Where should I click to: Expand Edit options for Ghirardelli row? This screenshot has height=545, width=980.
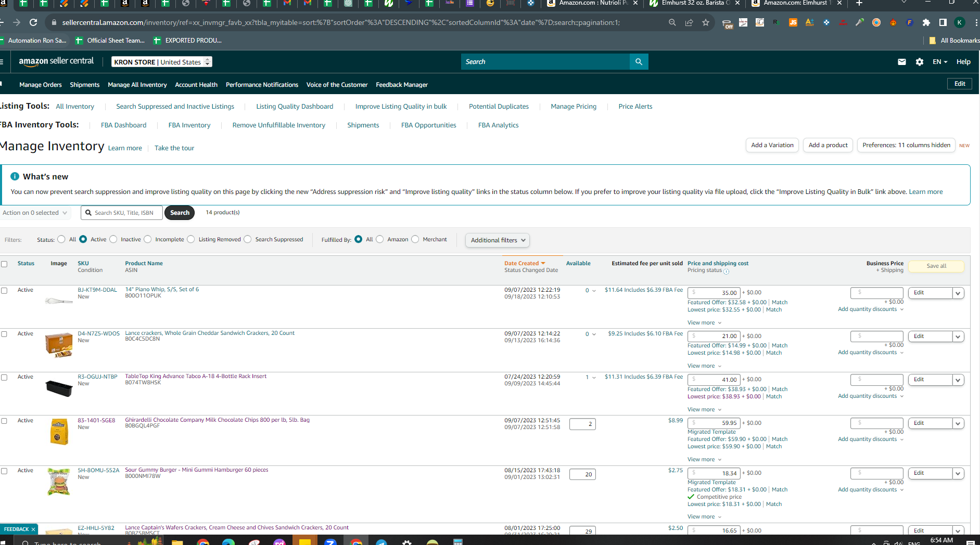[x=958, y=423]
